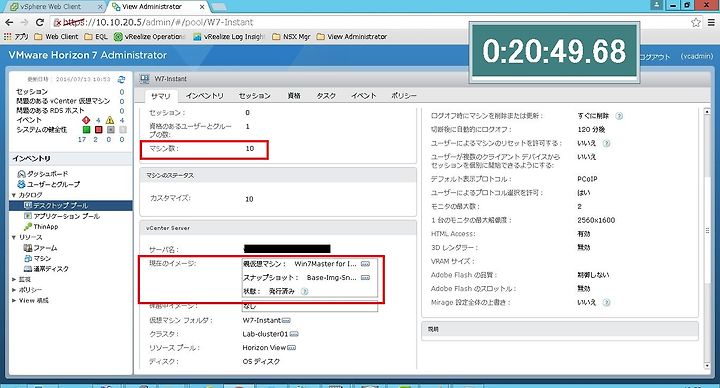Viewport: 720px width, 388px height.
Task: Refresh the status panel update time
Action: coord(121,79)
